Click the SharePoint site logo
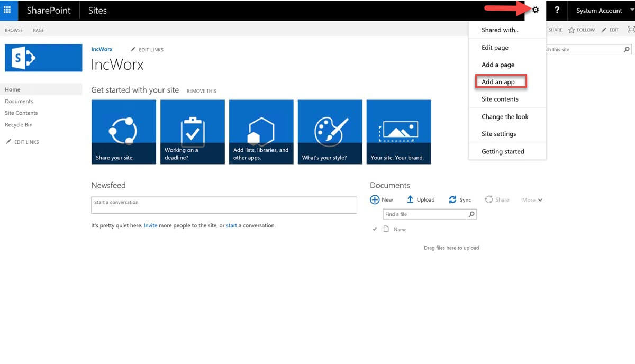 tap(43, 58)
